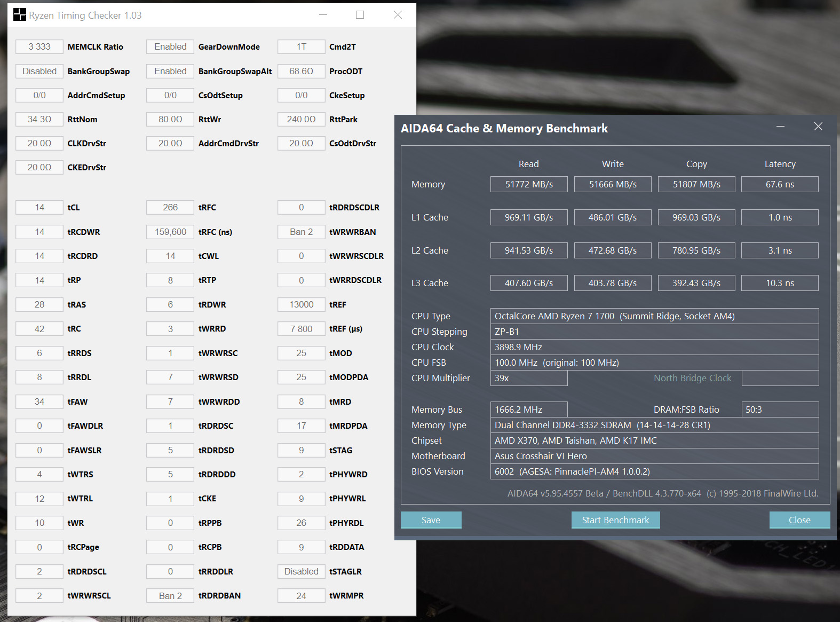Select the Memory Bus 1666.2 MHz field
840x622 pixels.
coord(529,410)
